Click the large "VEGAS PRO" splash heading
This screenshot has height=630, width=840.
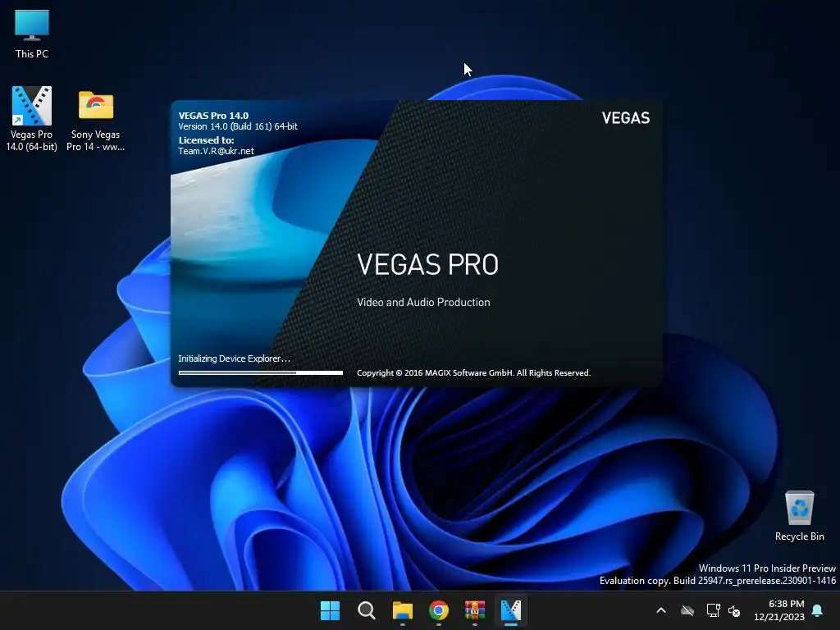point(427,264)
